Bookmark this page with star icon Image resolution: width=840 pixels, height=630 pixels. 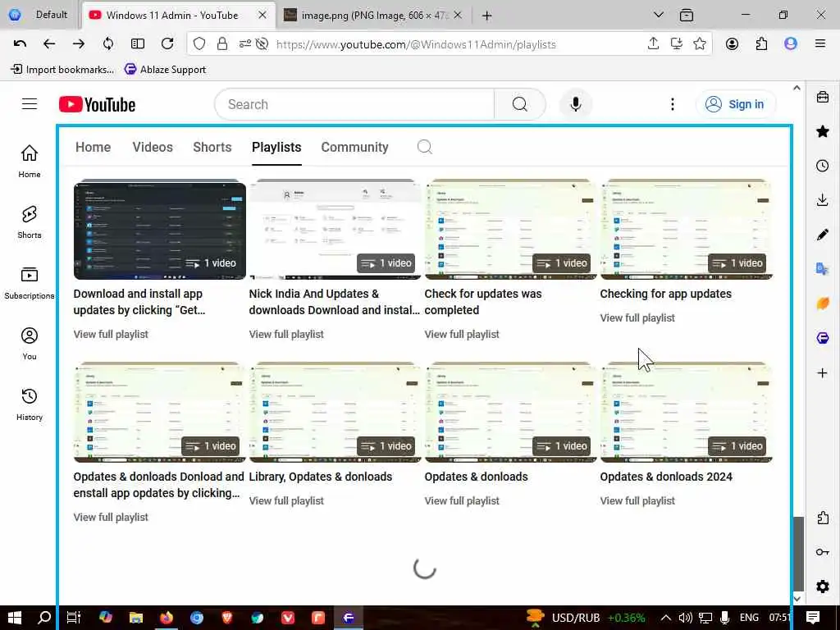[699, 44]
